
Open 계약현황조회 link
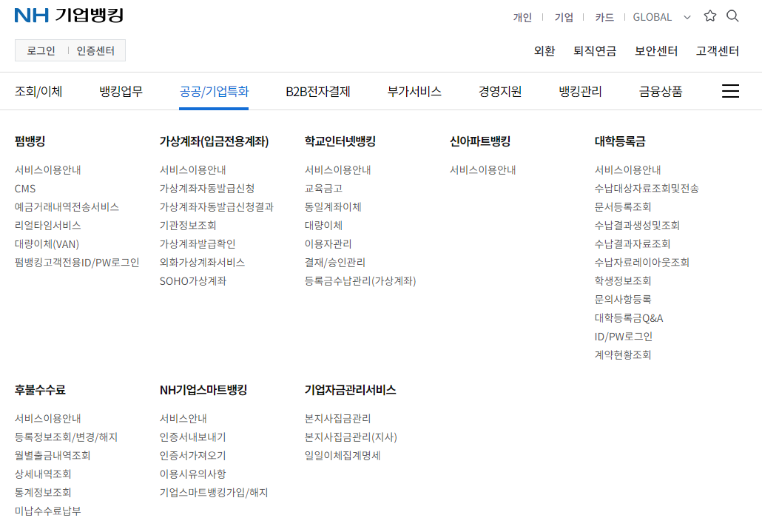pos(623,355)
